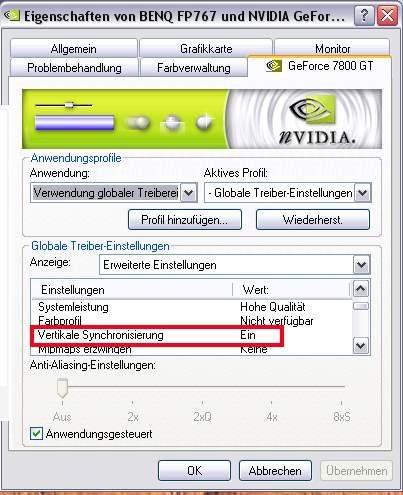Open the Anzeige Erweiterte Einstellungen dropdown
This screenshot has width=403, height=495.
[x=361, y=265]
